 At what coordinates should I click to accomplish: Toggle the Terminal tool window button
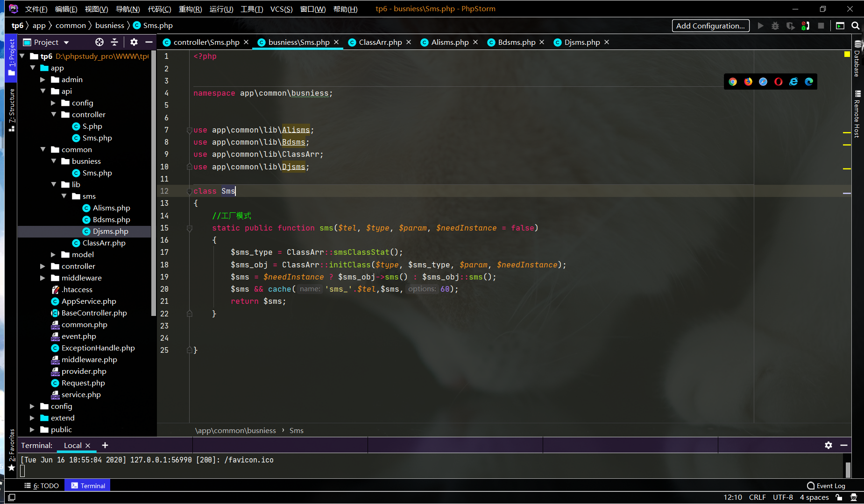[88, 485]
